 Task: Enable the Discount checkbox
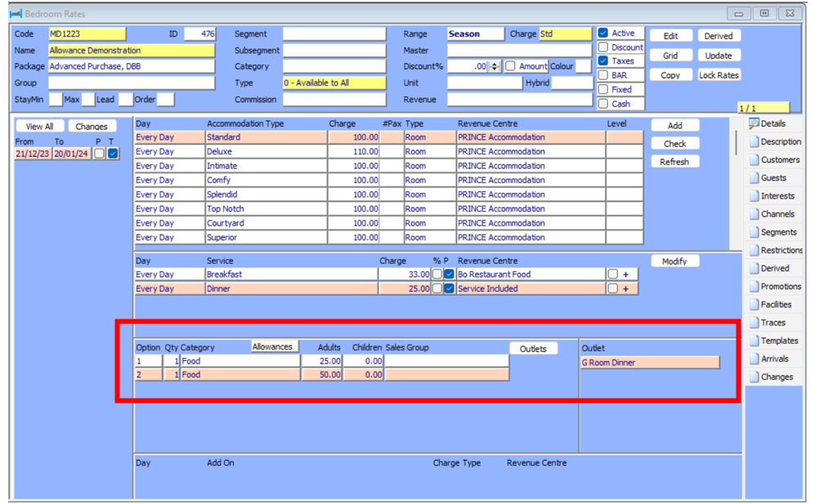pyautogui.click(x=603, y=47)
